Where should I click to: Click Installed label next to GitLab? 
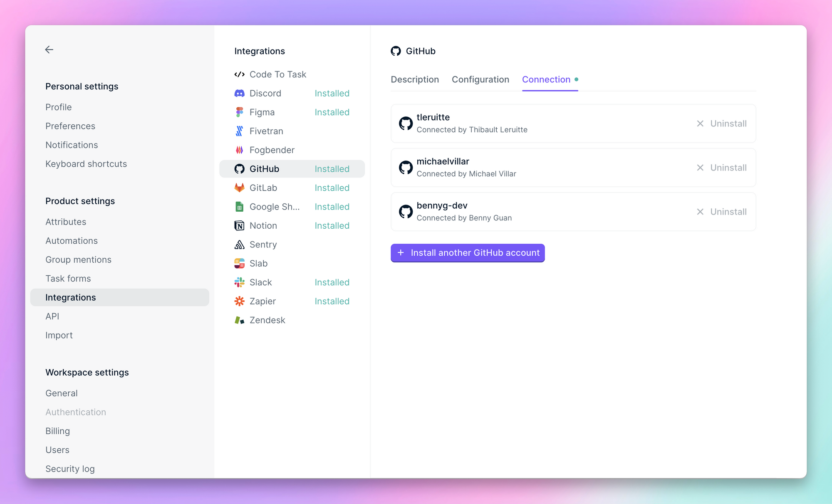332,188
